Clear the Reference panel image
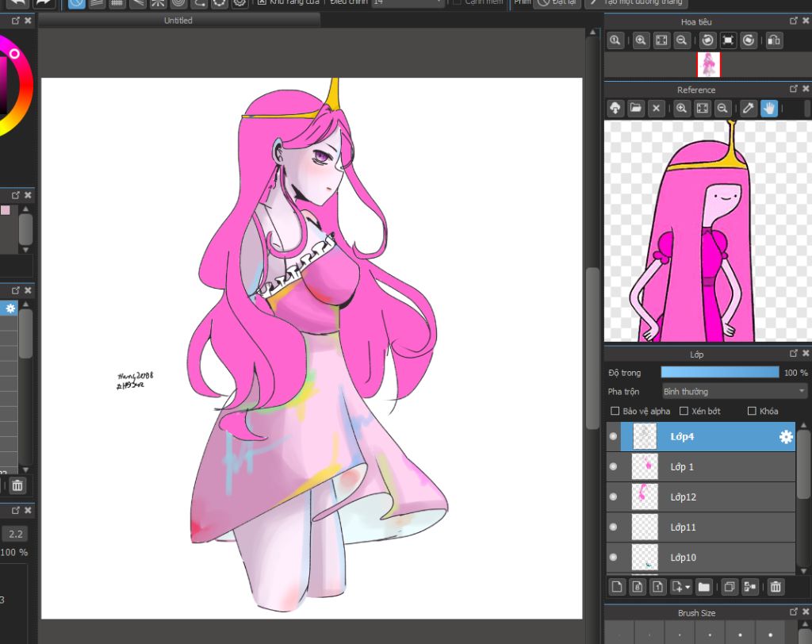 pos(656,109)
